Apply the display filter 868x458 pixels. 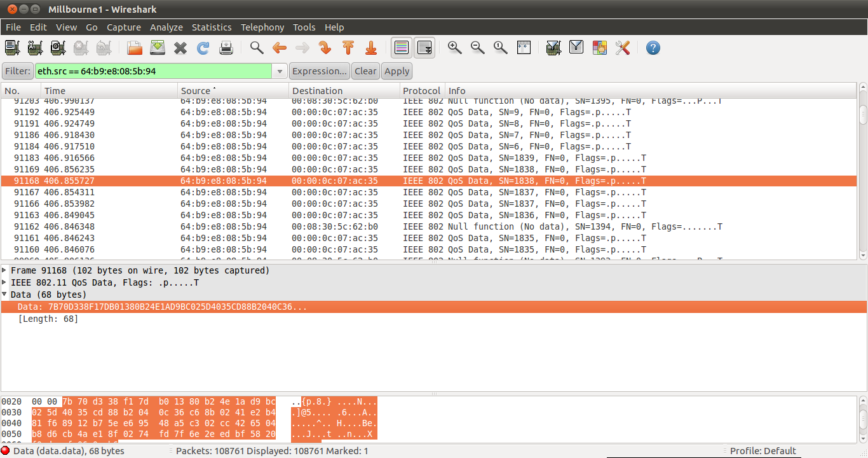tap(397, 71)
